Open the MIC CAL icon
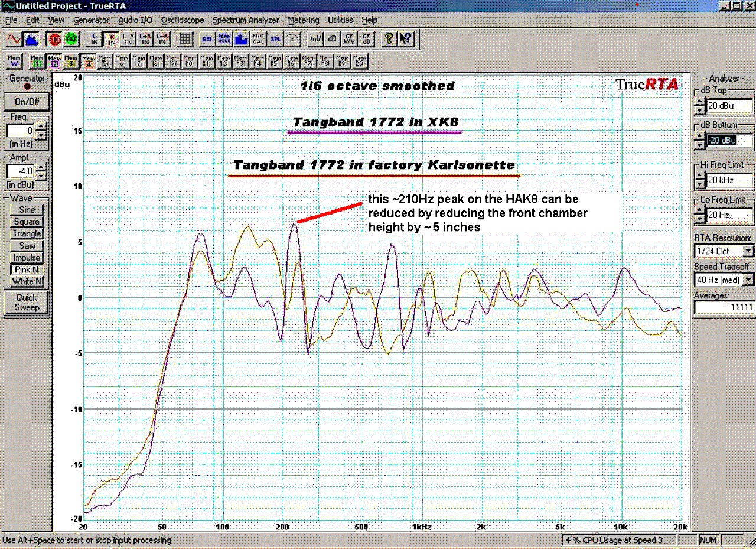756x549 pixels. pyautogui.click(x=258, y=39)
